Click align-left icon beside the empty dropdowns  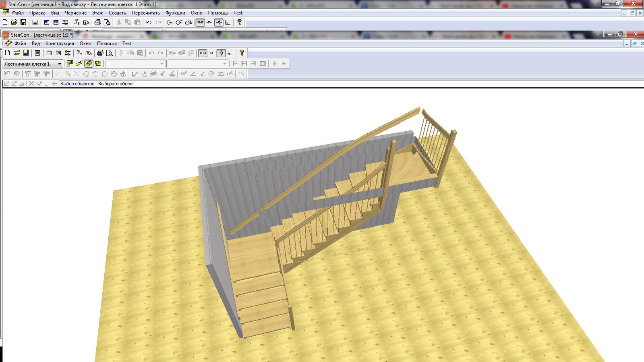point(236,64)
